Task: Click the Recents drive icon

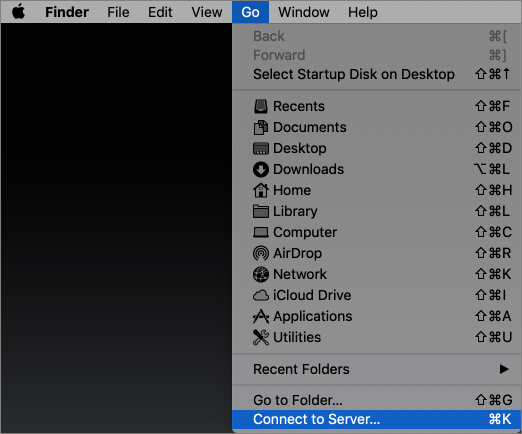Action: click(x=261, y=106)
